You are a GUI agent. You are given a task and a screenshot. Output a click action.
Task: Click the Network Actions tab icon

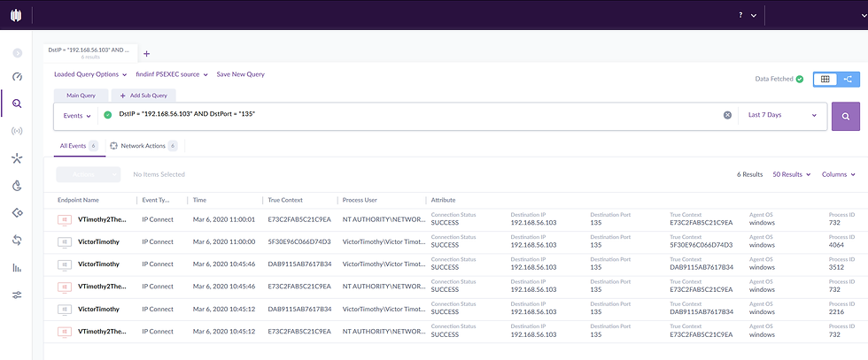tap(114, 146)
